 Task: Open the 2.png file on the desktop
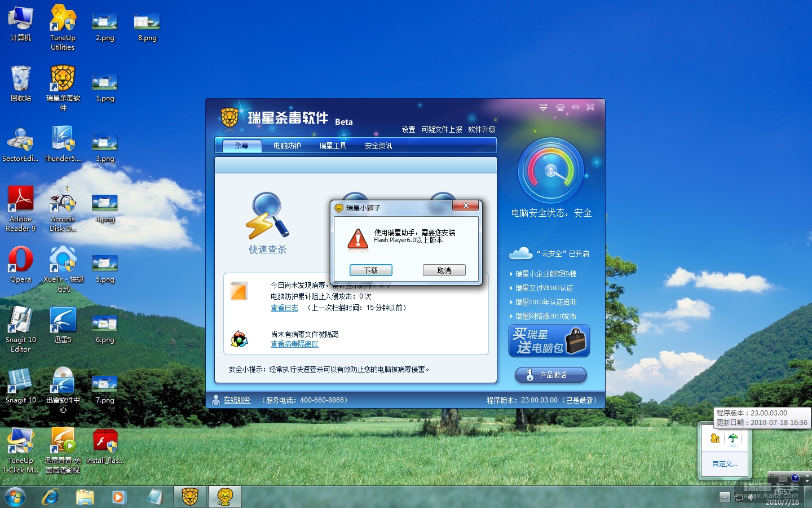[105, 28]
